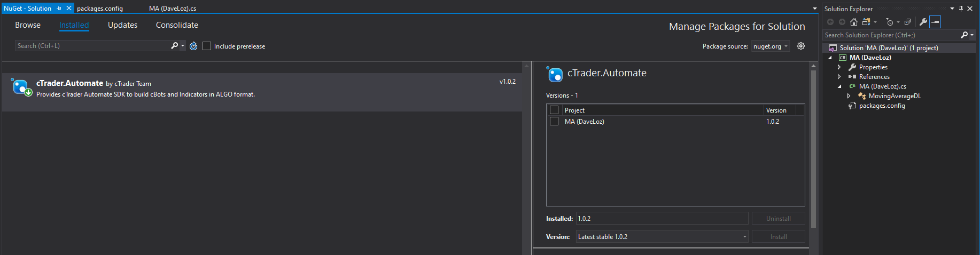
Task: Close the Solution Explorer panel
Action: coord(970,9)
